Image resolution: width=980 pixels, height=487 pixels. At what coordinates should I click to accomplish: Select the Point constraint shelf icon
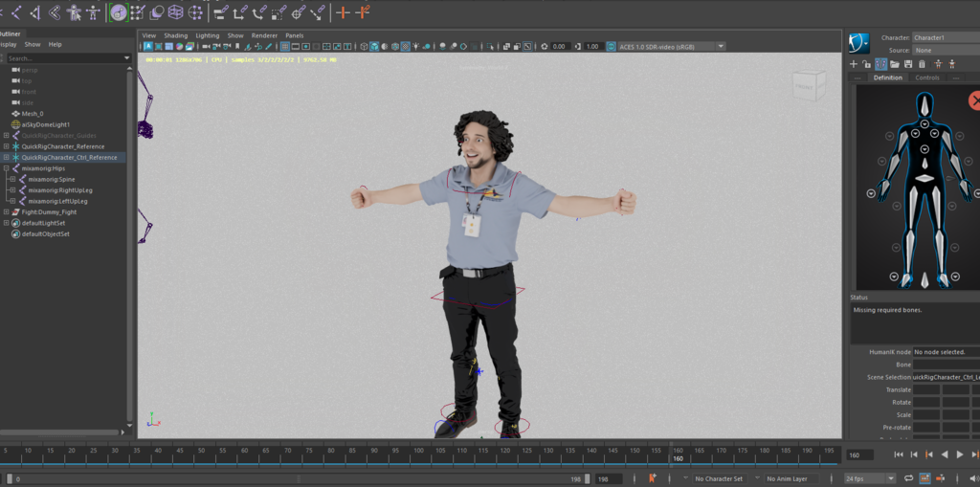238,11
